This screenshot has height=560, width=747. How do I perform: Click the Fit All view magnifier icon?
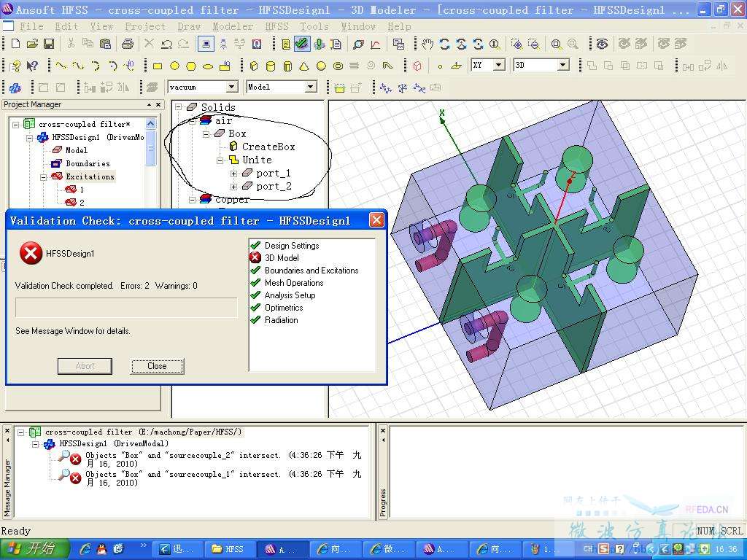pos(556,44)
